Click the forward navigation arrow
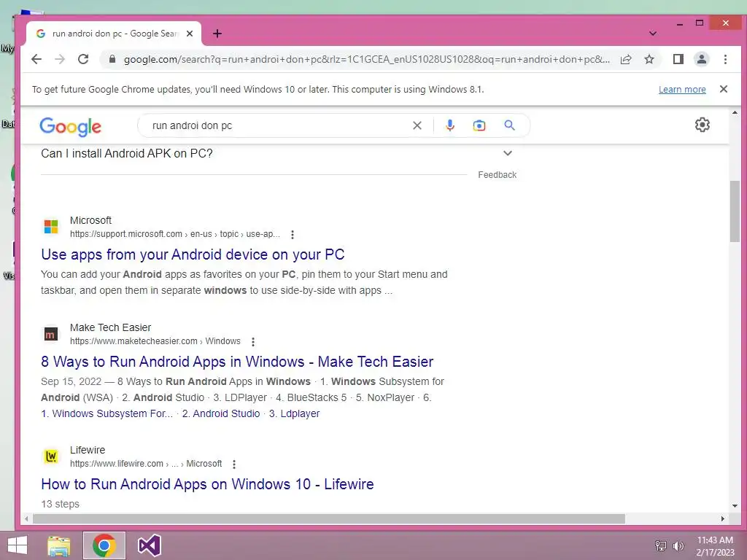Image resolution: width=747 pixels, height=560 pixels. click(x=60, y=59)
